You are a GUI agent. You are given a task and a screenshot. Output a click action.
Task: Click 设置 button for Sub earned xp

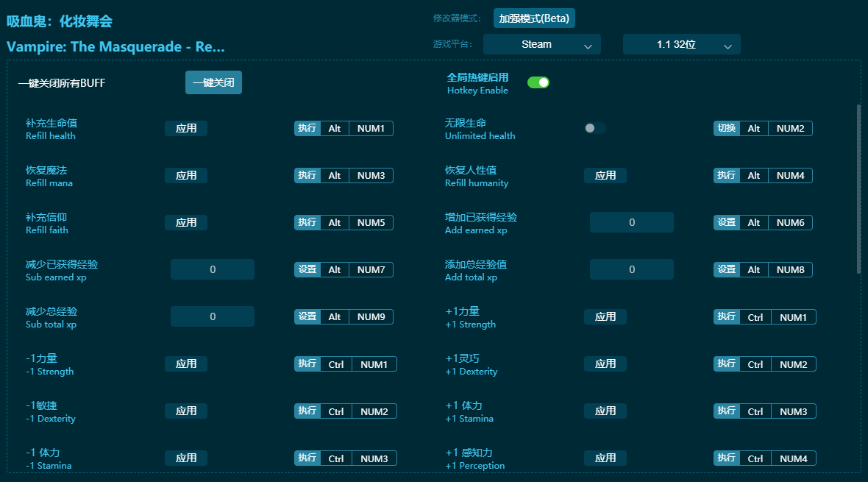307,270
